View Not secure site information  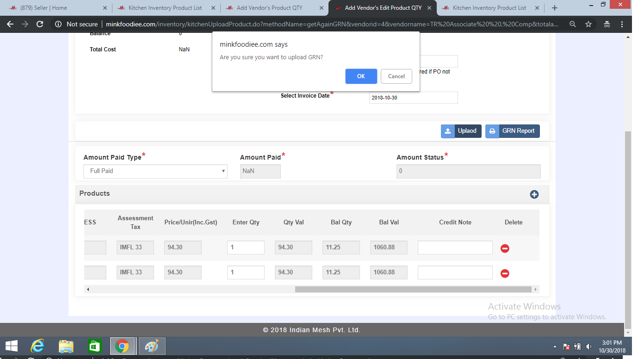coord(77,24)
